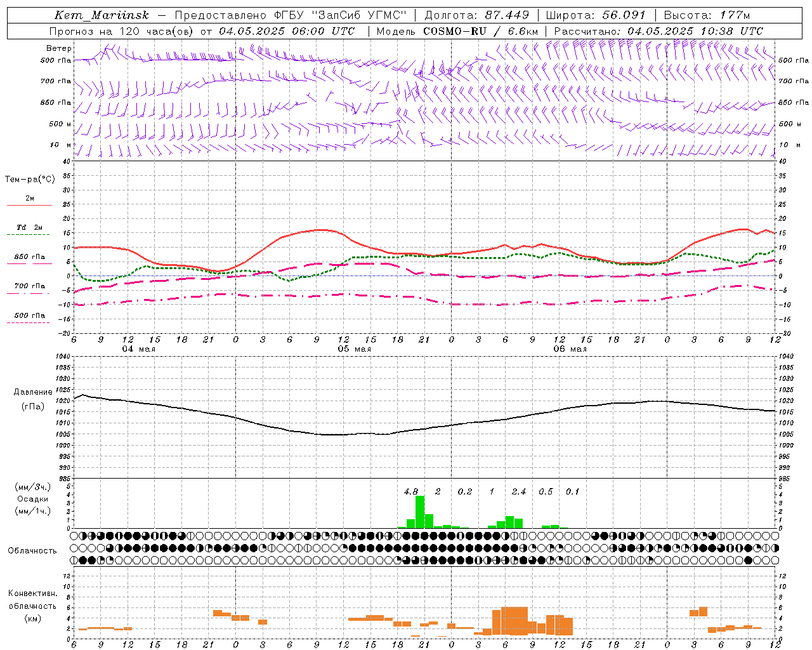Image resolution: width=812 pixels, height=650 pixels.
Task: Click the (мм/3ч.) precipitation unit label
Action: [32, 487]
